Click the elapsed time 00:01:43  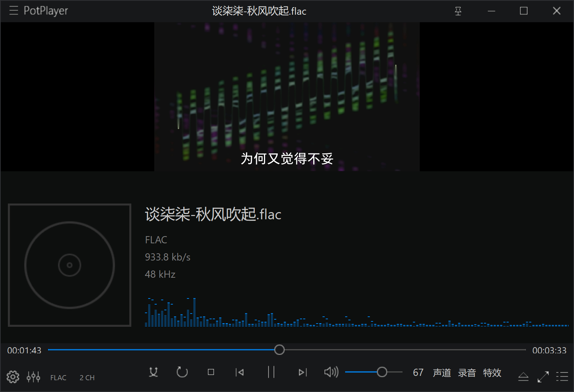(x=24, y=350)
